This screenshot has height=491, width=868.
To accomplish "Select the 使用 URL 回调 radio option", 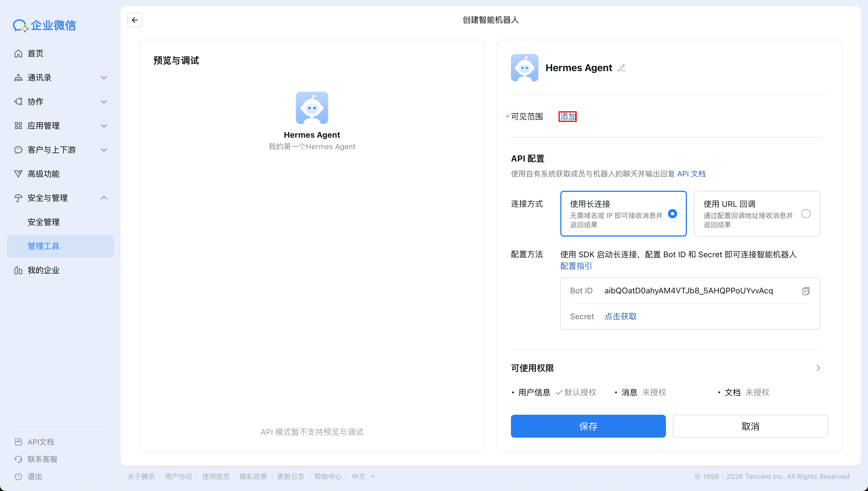I will tap(806, 213).
